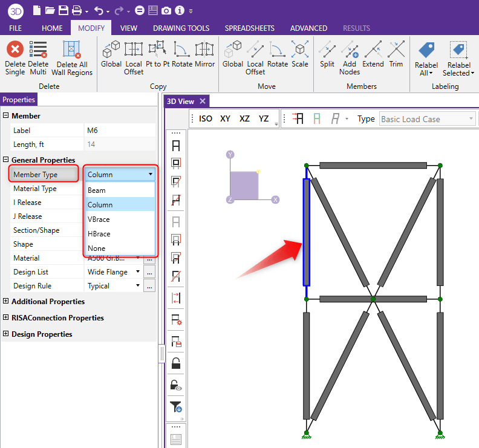Viewport: 479px width, 448px height.
Task: Toggle the lock icon in vertical toolbar
Action: point(177,363)
